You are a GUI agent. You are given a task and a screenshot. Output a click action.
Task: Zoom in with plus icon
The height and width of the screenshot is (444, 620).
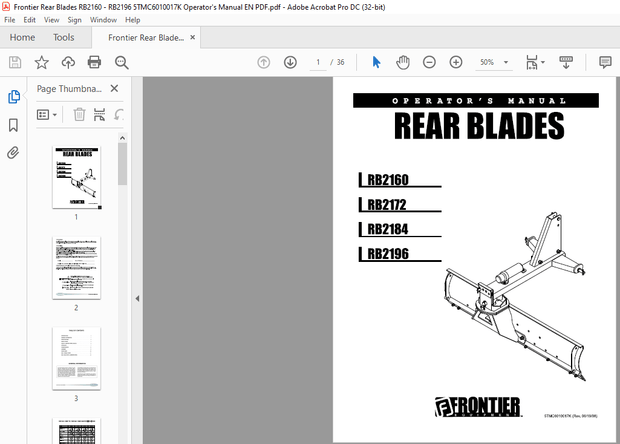coord(456,62)
